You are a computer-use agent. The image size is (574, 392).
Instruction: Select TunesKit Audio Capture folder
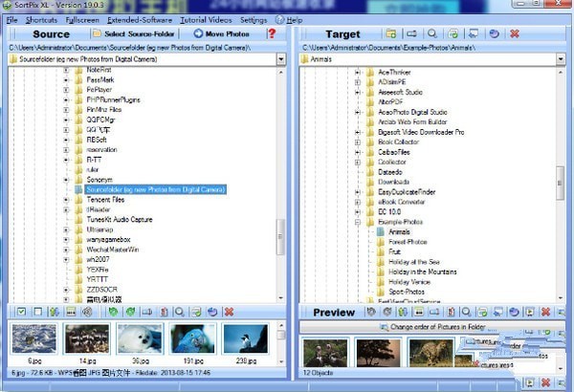tap(120, 220)
